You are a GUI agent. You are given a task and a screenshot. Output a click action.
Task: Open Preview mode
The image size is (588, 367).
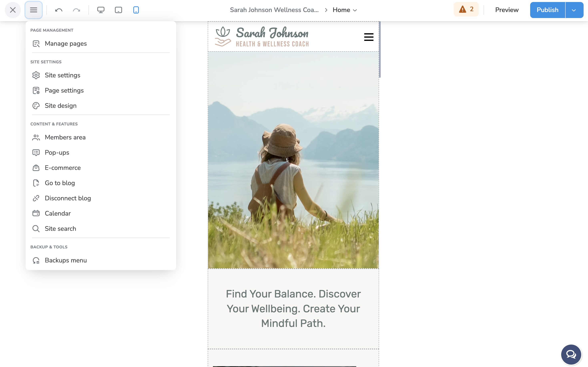pos(507,10)
